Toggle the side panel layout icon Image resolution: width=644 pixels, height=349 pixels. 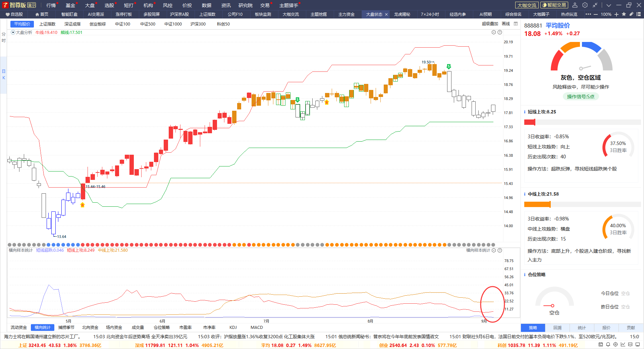click(x=639, y=14)
